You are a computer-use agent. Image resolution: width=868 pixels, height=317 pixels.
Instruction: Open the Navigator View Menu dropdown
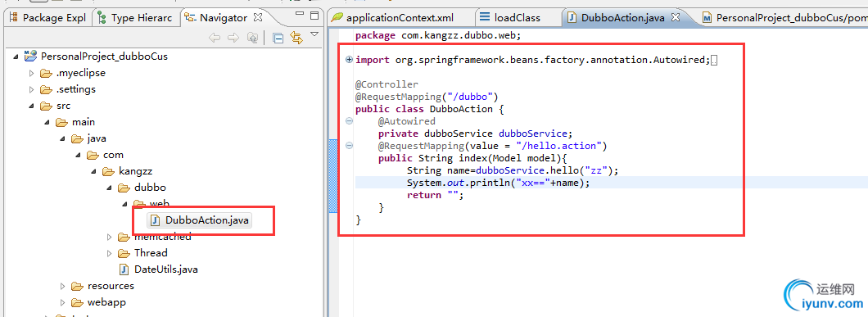[x=314, y=34]
